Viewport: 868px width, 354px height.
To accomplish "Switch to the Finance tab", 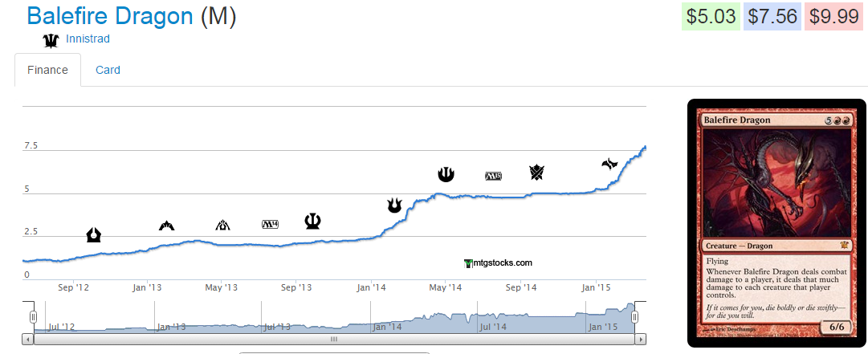I will (x=47, y=70).
